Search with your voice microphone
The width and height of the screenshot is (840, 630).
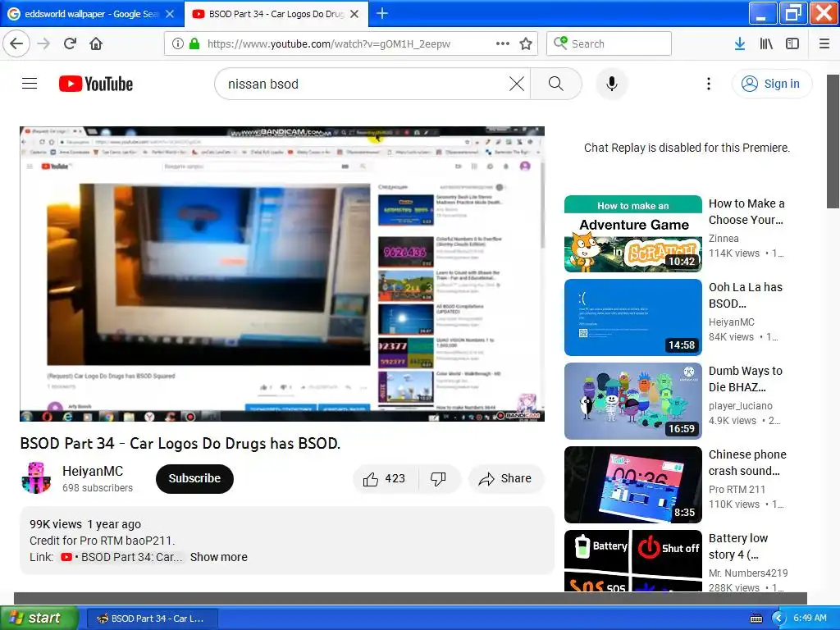click(x=611, y=84)
